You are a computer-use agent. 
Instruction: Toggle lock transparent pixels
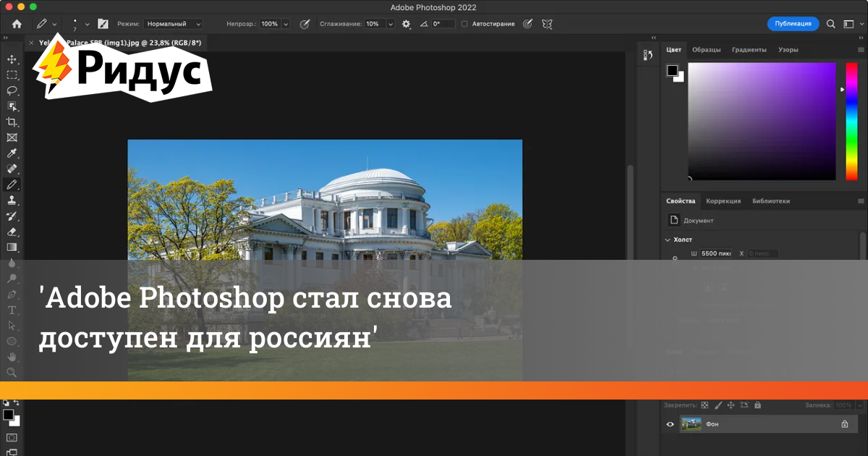tap(705, 405)
